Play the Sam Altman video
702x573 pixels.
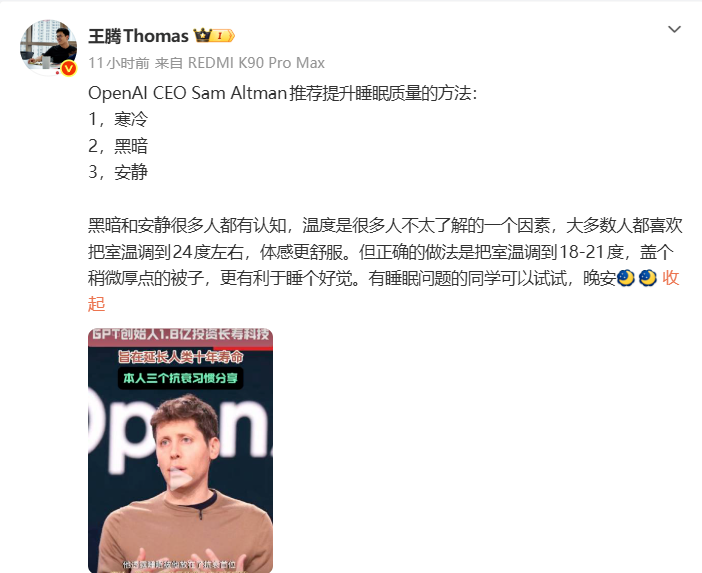tap(180, 479)
